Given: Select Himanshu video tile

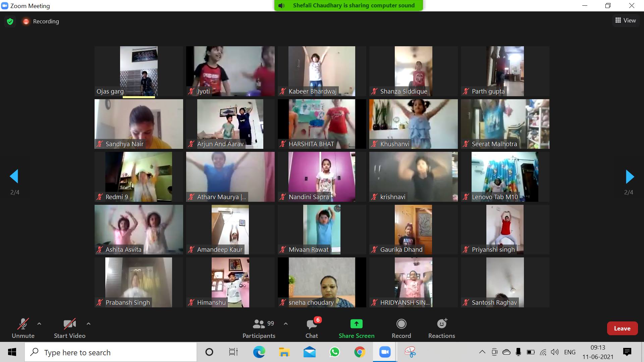Looking at the screenshot, I should [230, 282].
